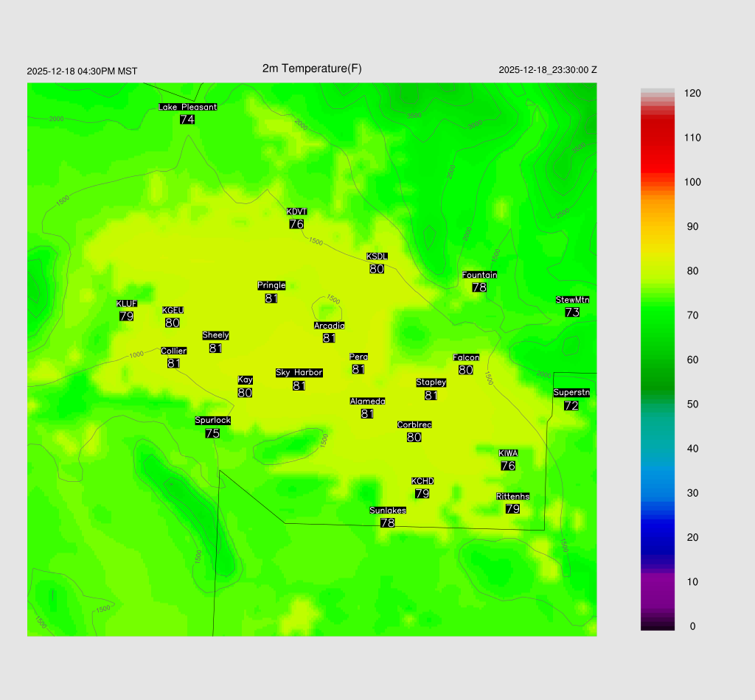Select the KIWA station label
755x700 pixels.
(x=507, y=452)
